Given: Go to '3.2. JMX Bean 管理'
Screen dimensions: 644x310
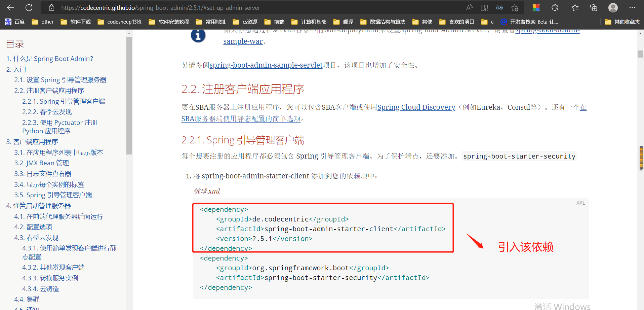Looking at the screenshot, I should click(42, 163).
